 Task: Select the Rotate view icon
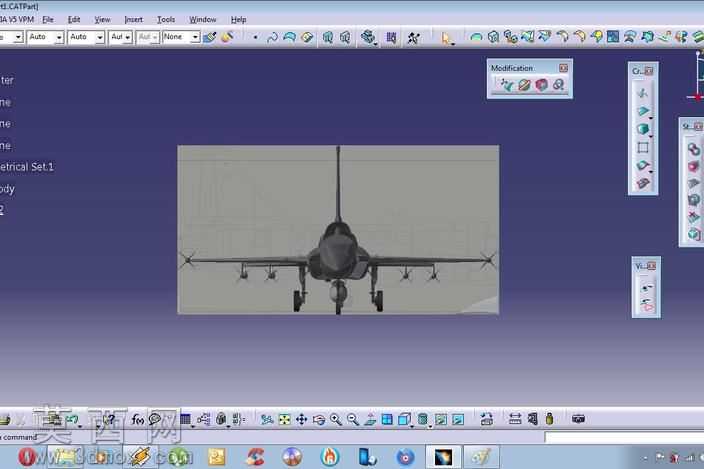coord(319,420)
